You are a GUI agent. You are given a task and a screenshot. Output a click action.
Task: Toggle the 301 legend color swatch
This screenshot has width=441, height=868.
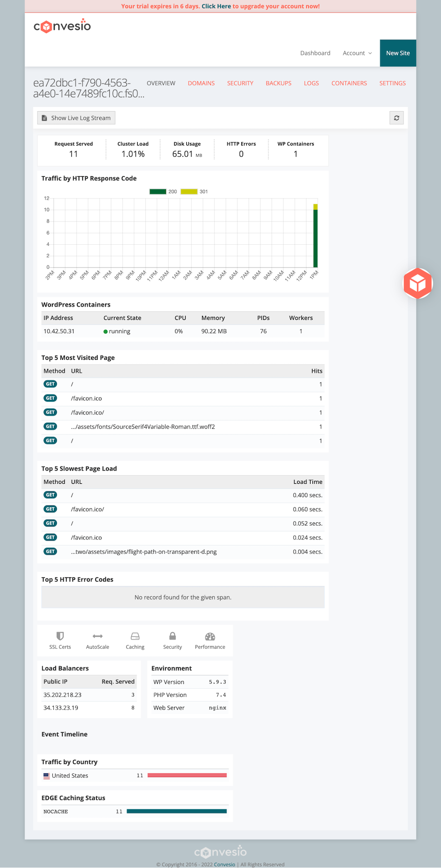coord(189,192)
